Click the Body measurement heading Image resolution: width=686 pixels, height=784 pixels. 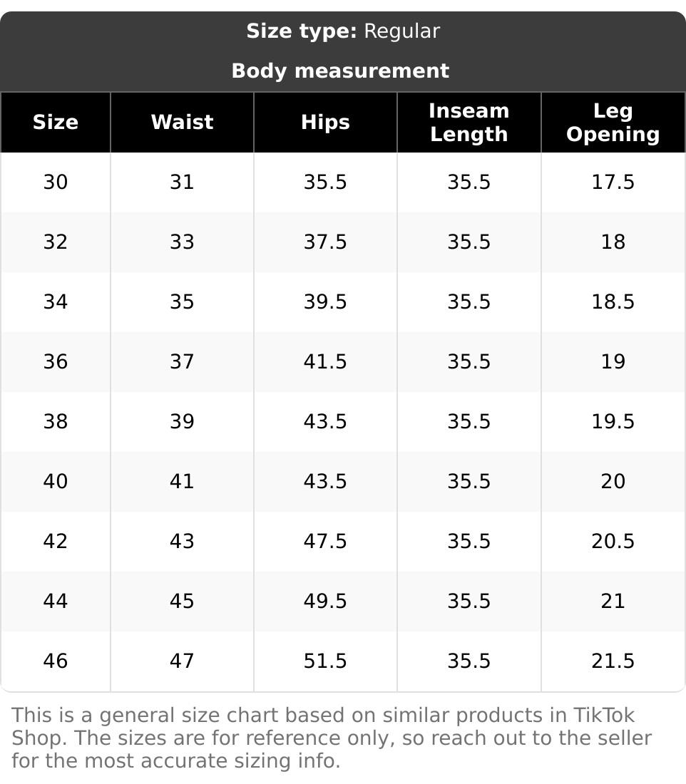click(x=340, y=71)
